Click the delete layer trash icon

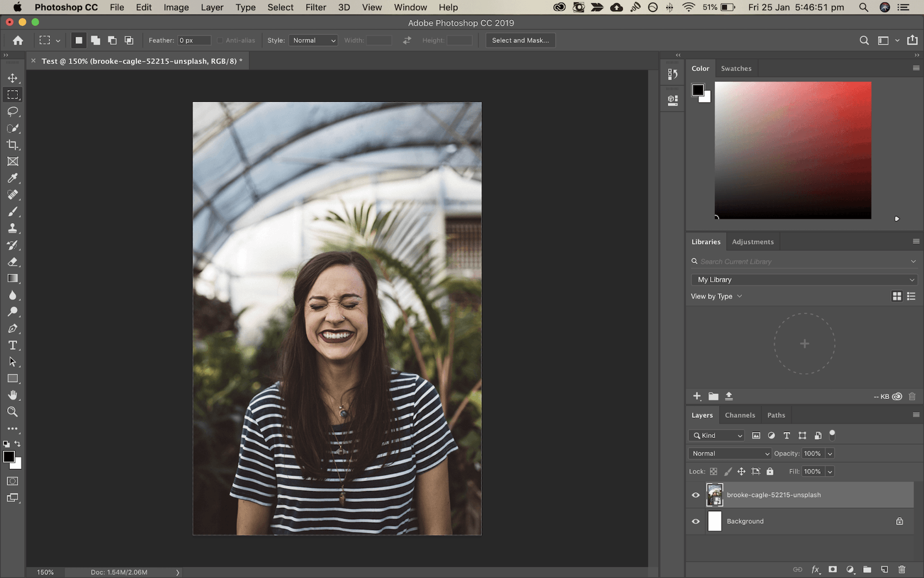click(902, 569)
